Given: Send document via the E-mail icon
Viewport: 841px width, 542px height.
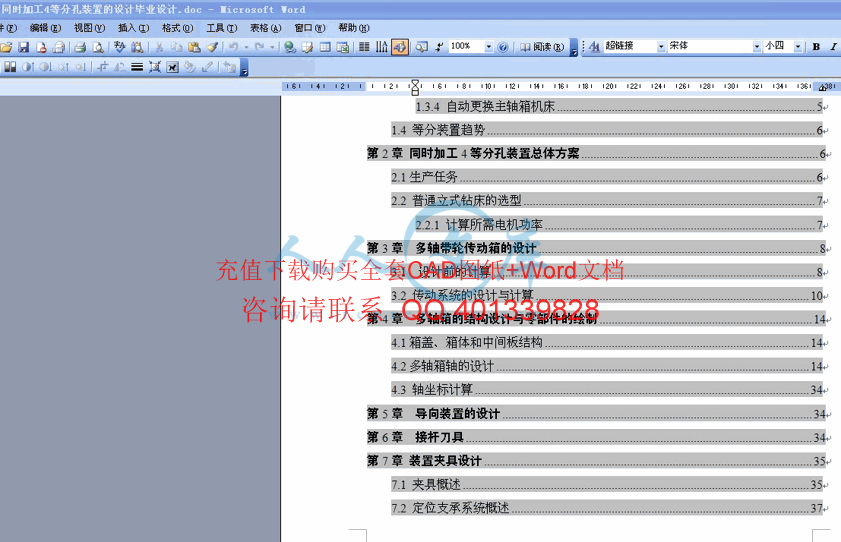Looking at the screenshot, I should pos(58,47).
